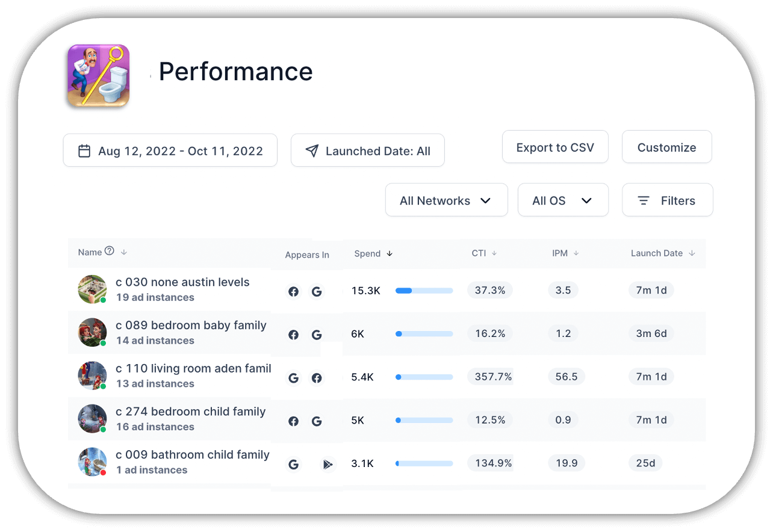Screen dimensions: 773x532
Task: Select the Google icon in the c 089 row
Action: [x=317, y=335]
